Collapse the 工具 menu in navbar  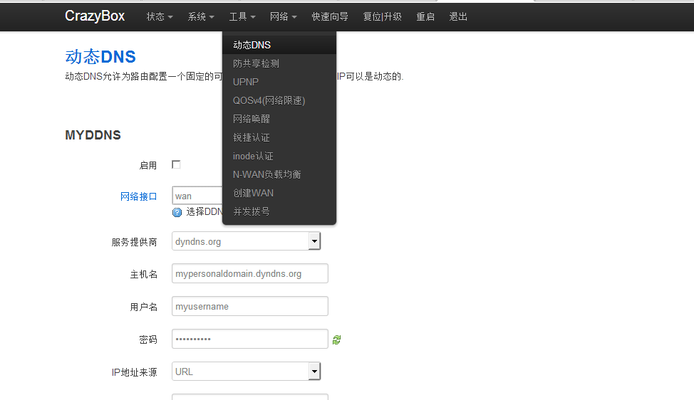click(x=242, y=17)
